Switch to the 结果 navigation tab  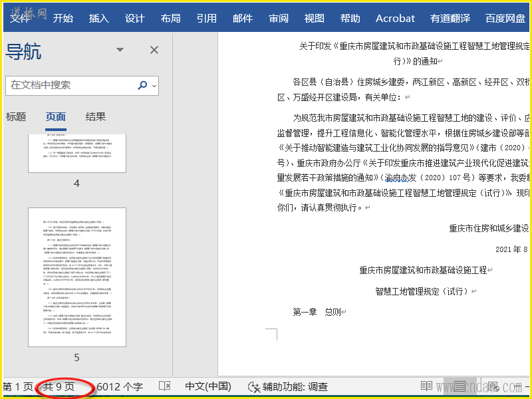(x=96, y=117)
